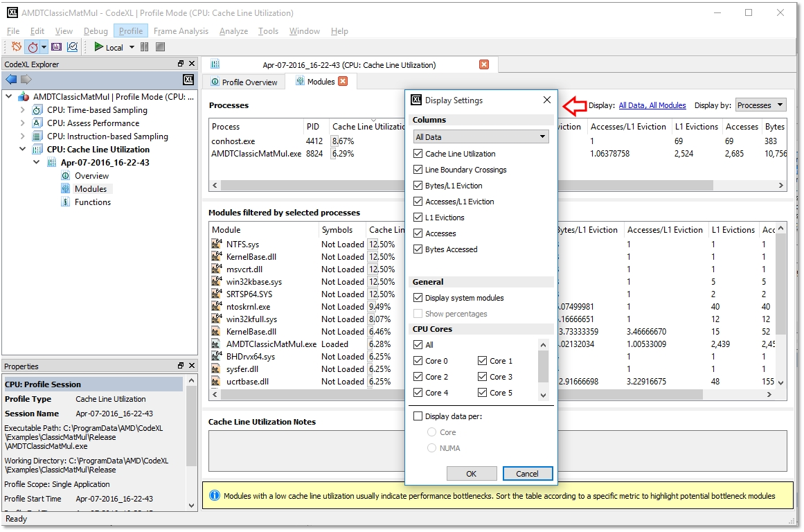
Task: Close the CodeXL Explorer panel
Action: (x=192, y=64)
